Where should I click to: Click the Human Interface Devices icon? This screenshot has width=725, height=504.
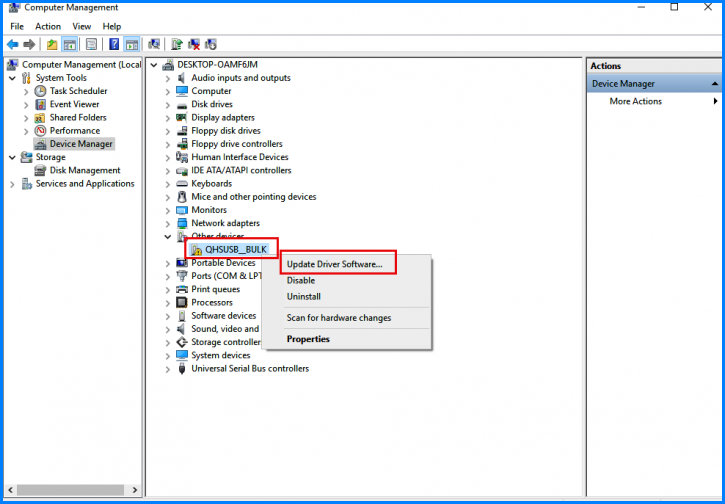click(182, 157)
